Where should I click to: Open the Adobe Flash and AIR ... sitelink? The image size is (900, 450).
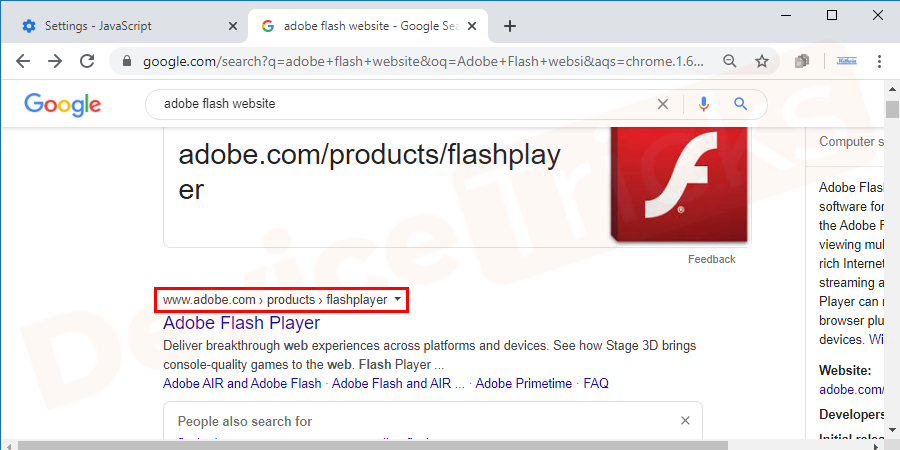(398, 383)
